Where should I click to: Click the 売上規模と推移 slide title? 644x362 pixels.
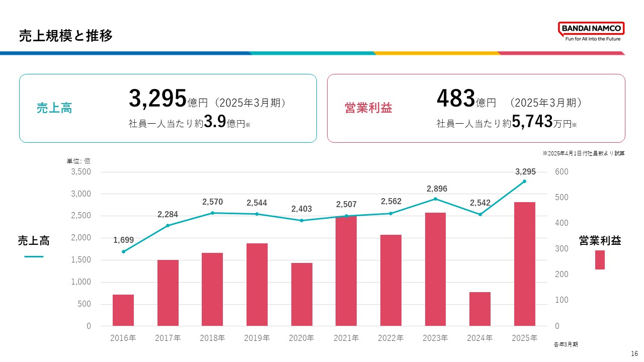(66, 35)
